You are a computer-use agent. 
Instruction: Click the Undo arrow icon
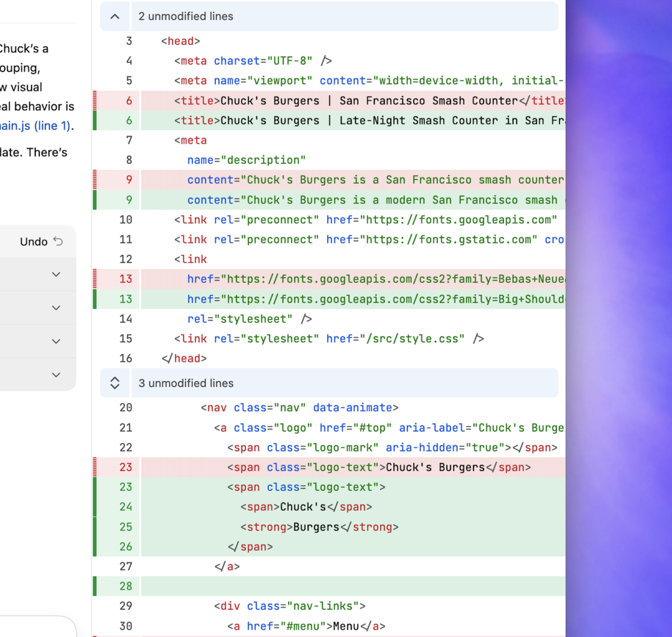(58, 241)
